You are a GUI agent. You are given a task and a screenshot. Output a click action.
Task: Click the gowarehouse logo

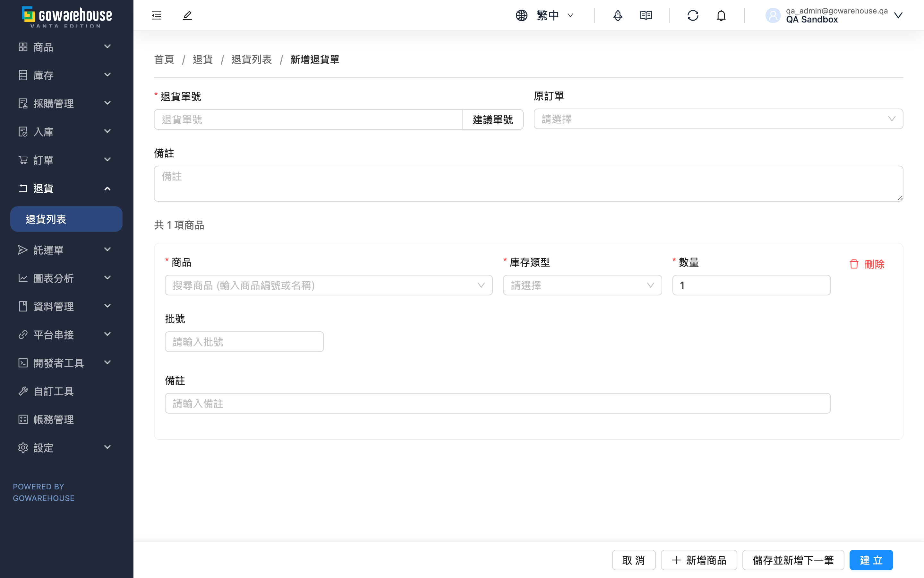click(x=67, y=17)
